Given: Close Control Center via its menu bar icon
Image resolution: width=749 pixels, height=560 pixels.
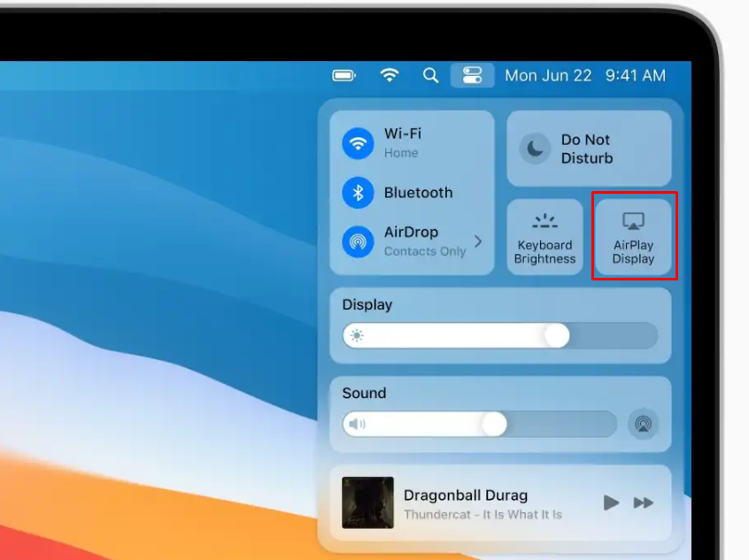Looking at the screenshot, I should [x=473, y=75].
